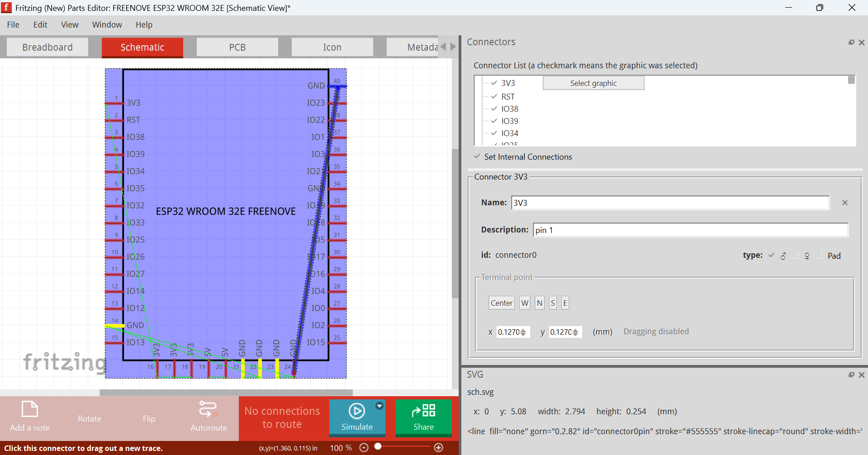The width and height of the screenshot is (868, 455).
Task: Click the zoom slider handle
Action: (x=378, y=446)
